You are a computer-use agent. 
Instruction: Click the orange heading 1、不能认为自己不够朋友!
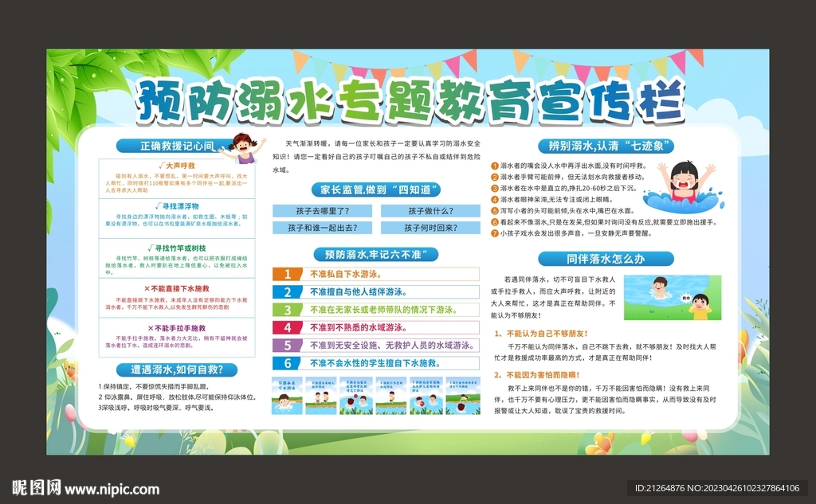tap(541, 334)
